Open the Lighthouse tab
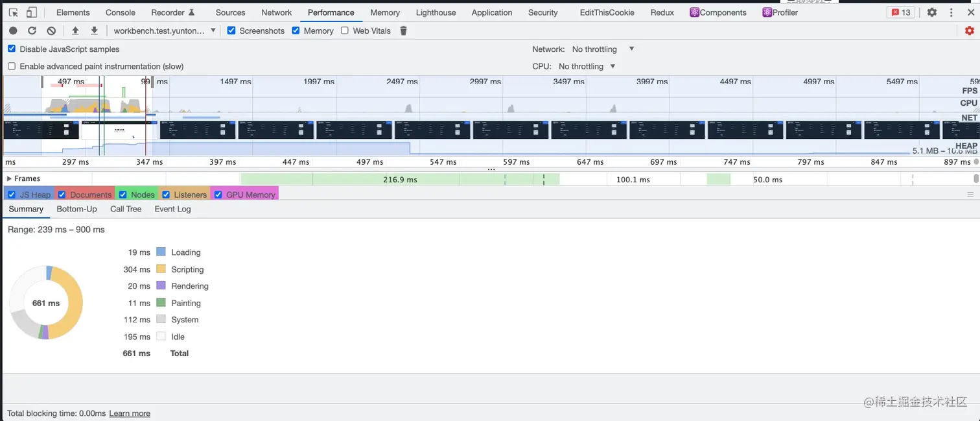 pos(436,12)
